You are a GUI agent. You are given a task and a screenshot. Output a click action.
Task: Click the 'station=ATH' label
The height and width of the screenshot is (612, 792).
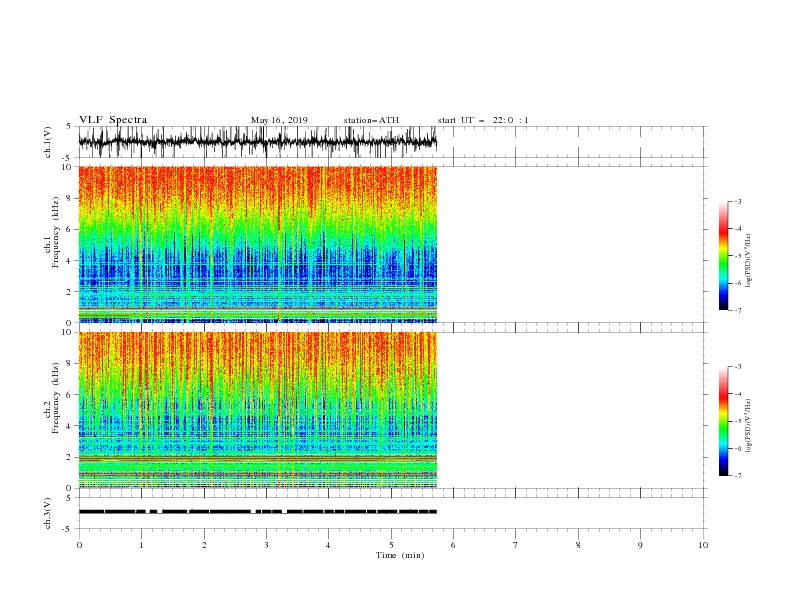coord(371,120)
